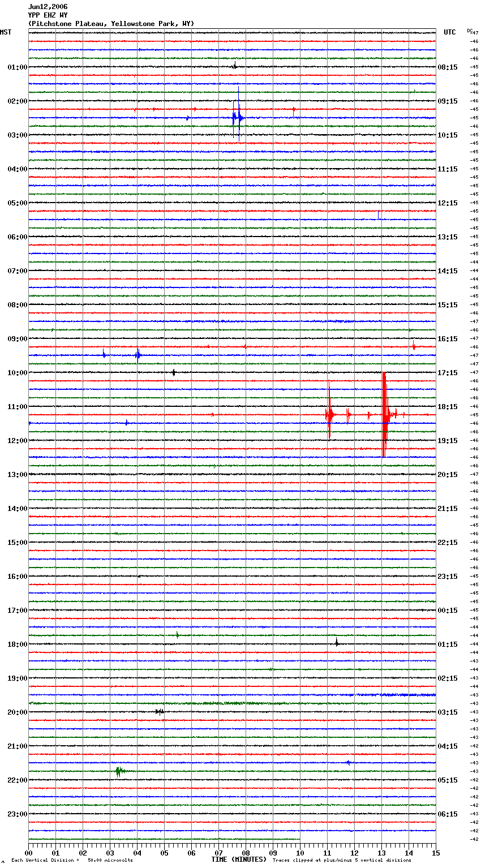Image resolution: width=481 pixels, height=868 pixels.
Task: Click the 12:00 MST time label
Action: pos(18,441)
